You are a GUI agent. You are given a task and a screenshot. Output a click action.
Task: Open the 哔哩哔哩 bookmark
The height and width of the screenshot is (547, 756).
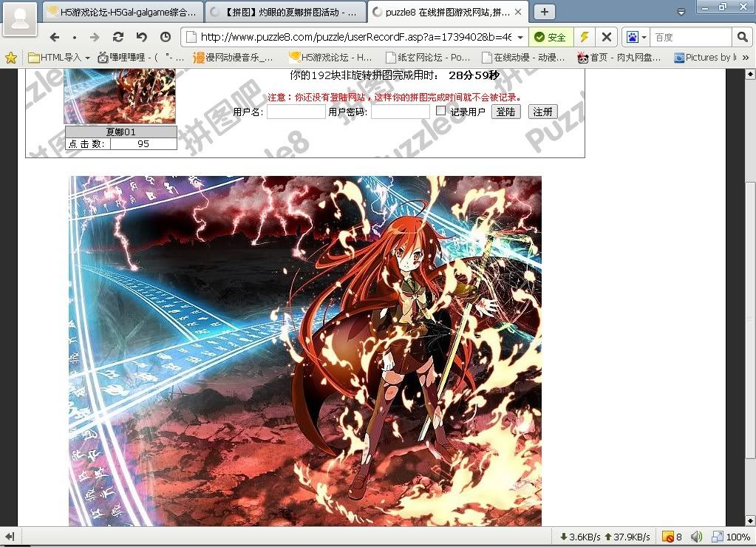140,58
